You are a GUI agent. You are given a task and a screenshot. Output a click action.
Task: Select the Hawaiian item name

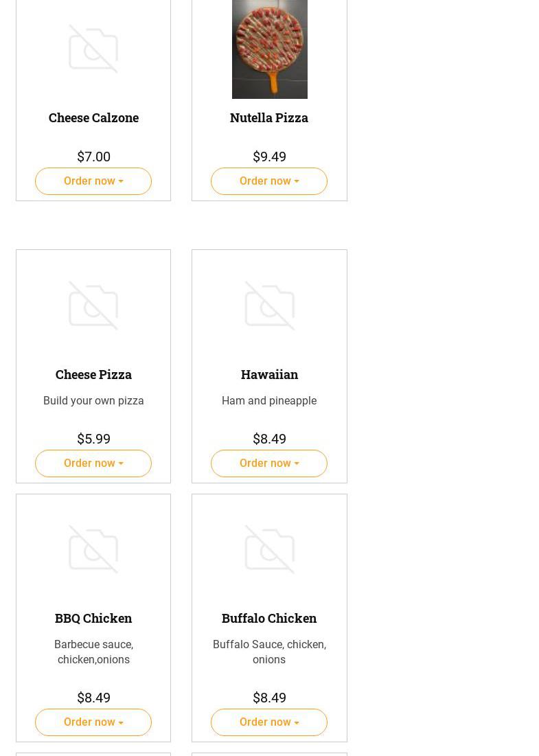[x=269, y=374]
